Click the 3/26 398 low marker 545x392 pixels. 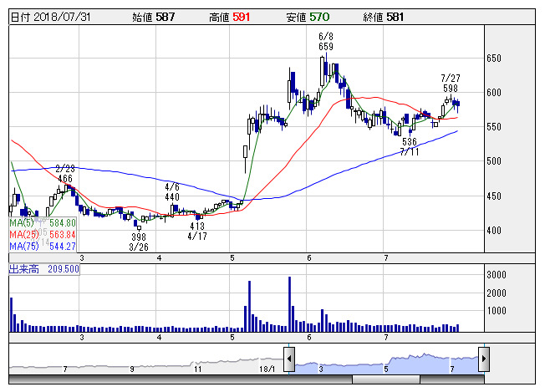point(138,242)
